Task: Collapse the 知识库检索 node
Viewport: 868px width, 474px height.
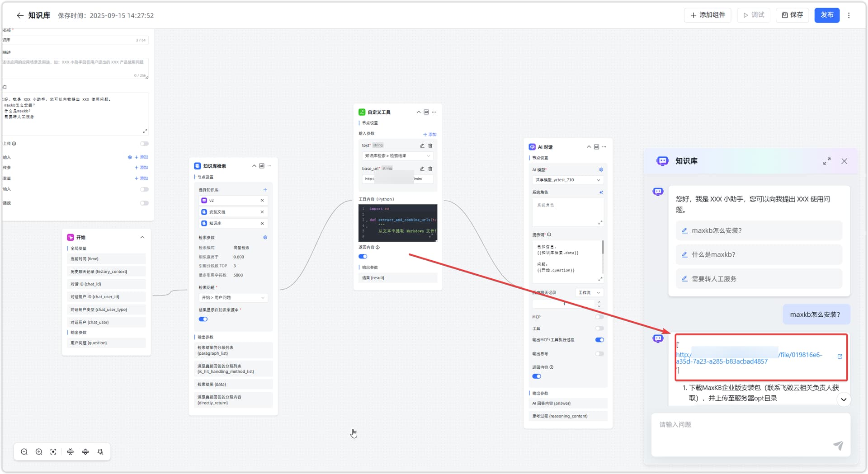Action: tap(254, 166)
